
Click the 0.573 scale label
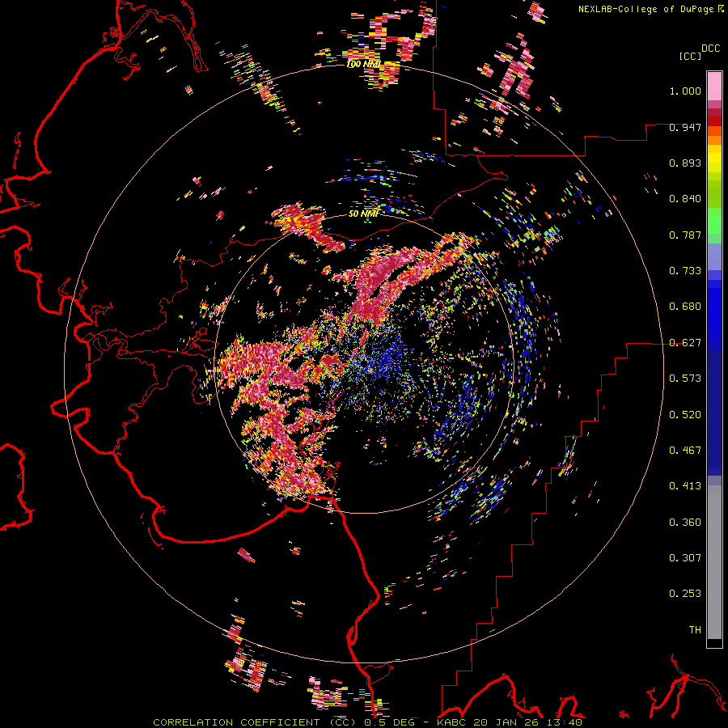point(685,379)
